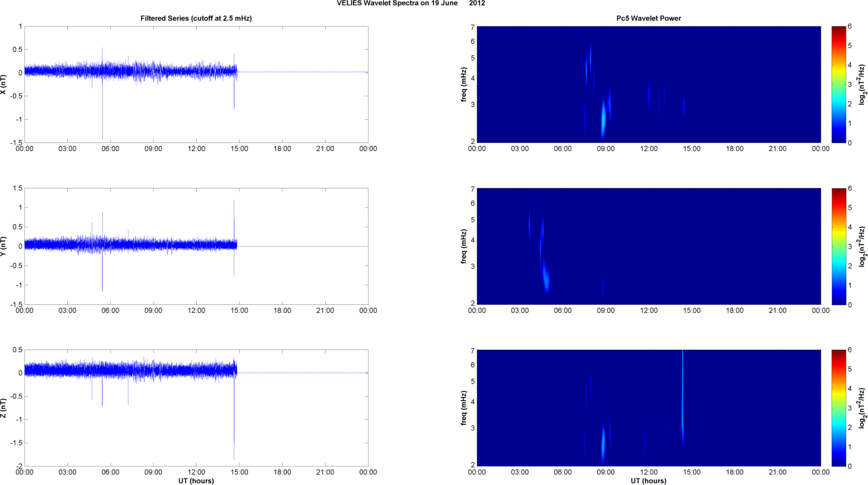Click the Z component spike near 14:40
The width and height of the screenshot is (868, 485).
(x=234, y=422)
